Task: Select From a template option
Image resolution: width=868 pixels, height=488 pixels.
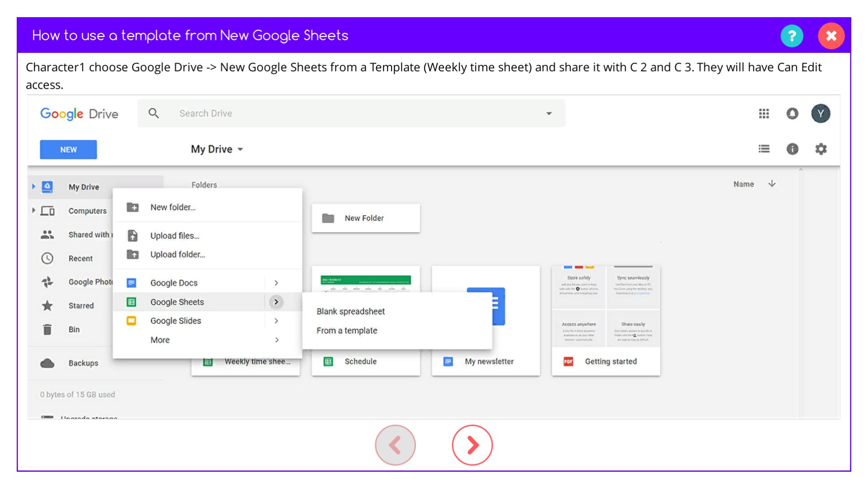Action: pyautogui.click(x=347, y=330)
